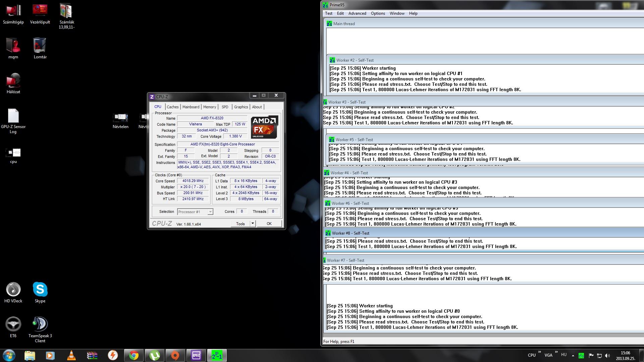Switch to CPU-Z taskbar button
Screen dimensions: 644x362
[x=196, y=355]
